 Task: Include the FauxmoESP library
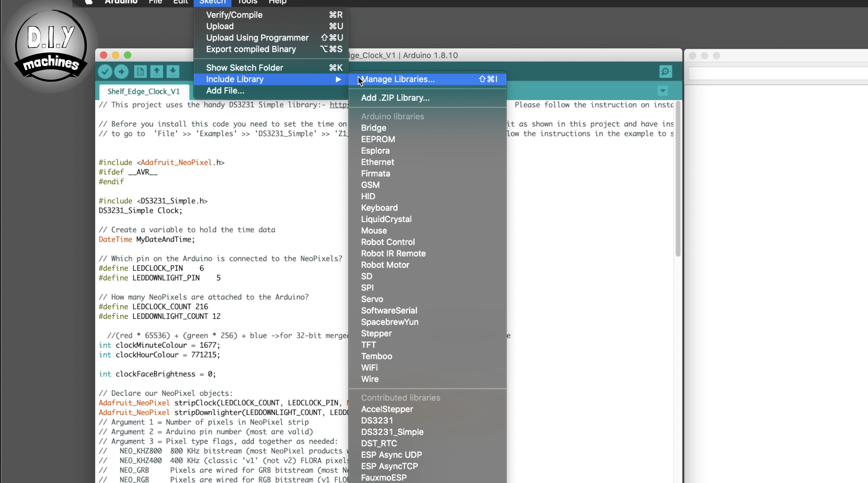pyautogui.click(x=427, y=477)
